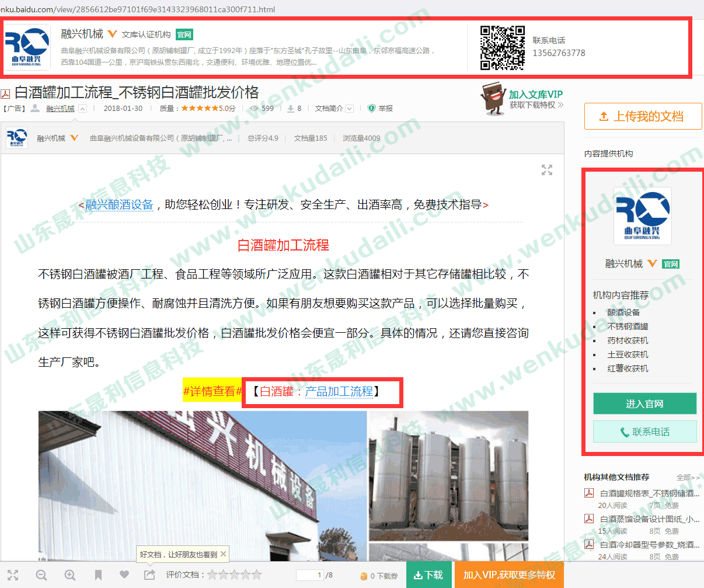Open 白酒冷却器型号参数 document
Viewport: 704px width, 588px height.
tap(650, 545)
